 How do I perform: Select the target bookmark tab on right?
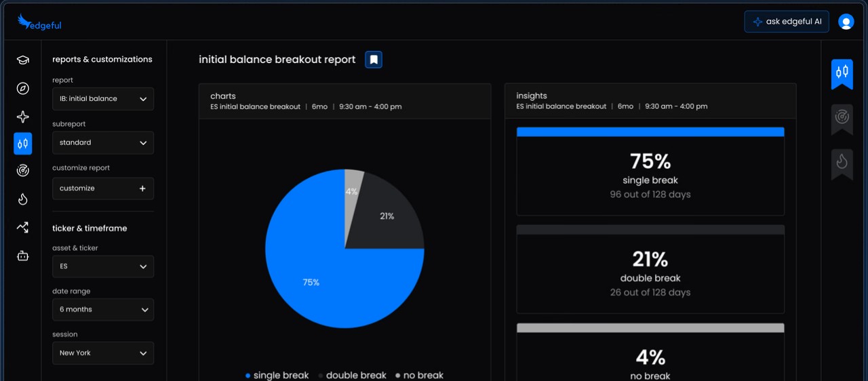click(x=842, y=119)
